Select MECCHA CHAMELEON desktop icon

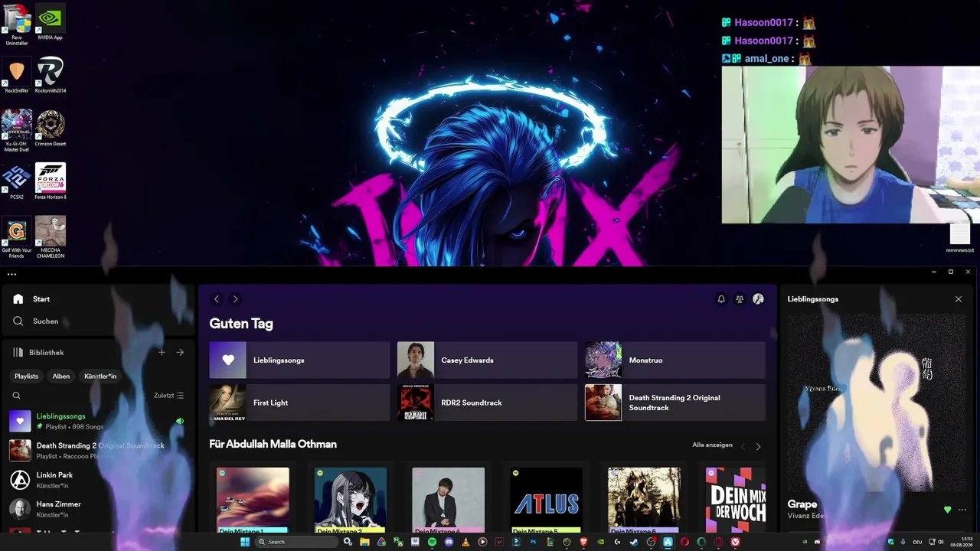click(51, 237)
